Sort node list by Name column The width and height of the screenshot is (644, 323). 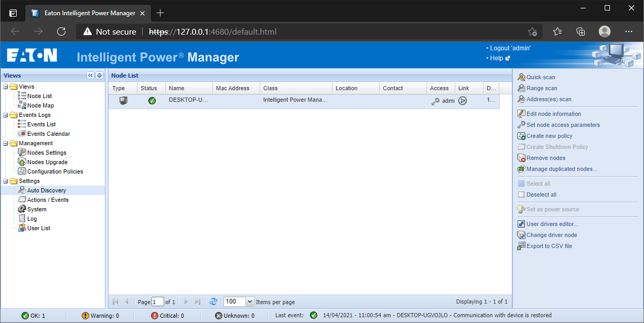coord(189,88)
